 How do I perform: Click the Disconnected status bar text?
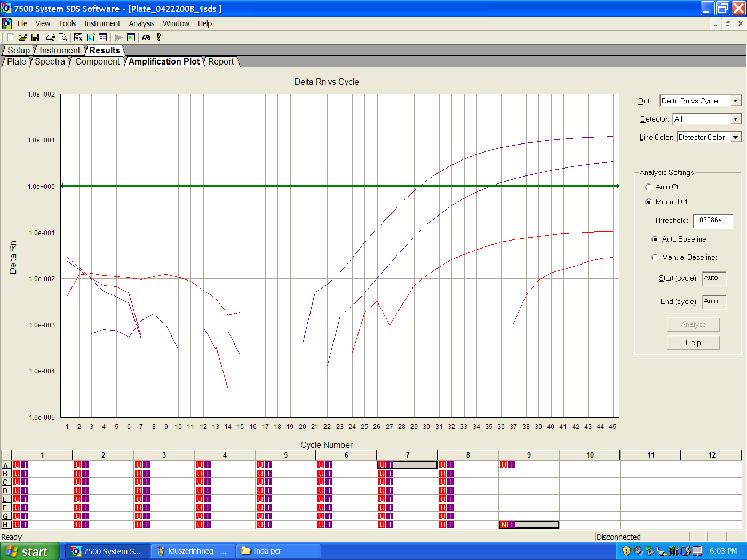[x=618, y=537]
